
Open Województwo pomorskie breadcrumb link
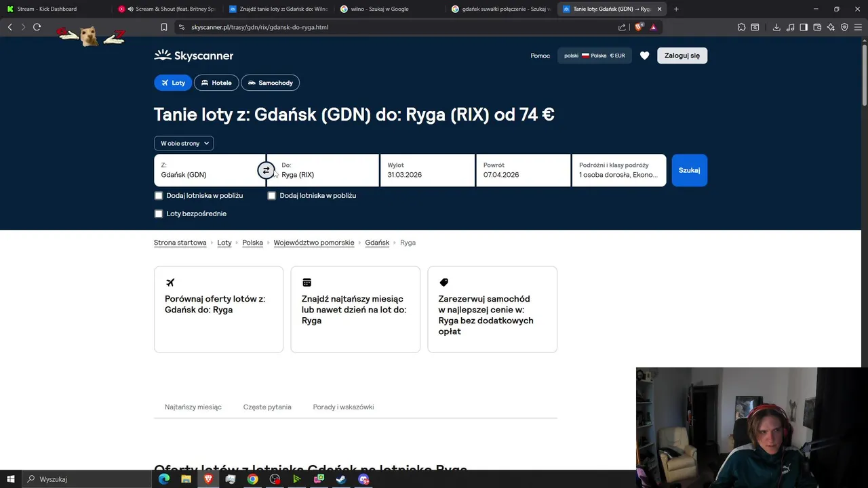314,243
